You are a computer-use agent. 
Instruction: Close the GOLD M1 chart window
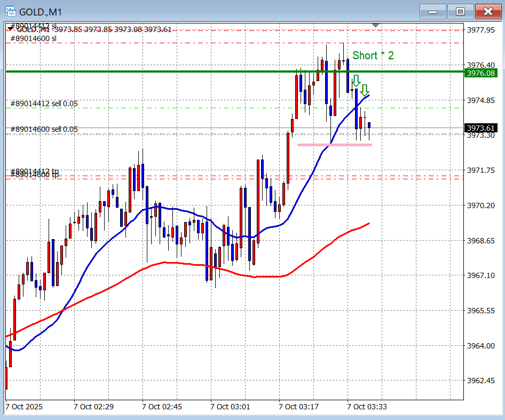(487, 11)
